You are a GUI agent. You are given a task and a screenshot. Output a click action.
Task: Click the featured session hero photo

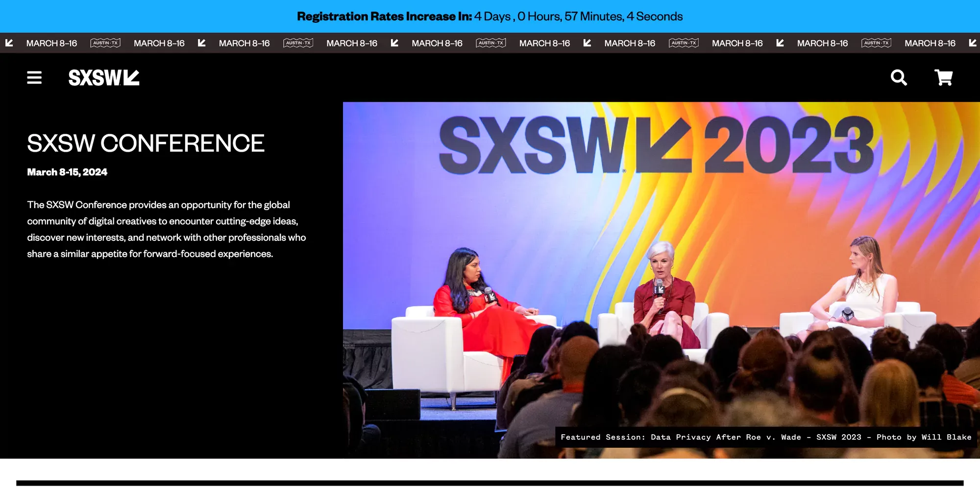click(x=661, y=280)
